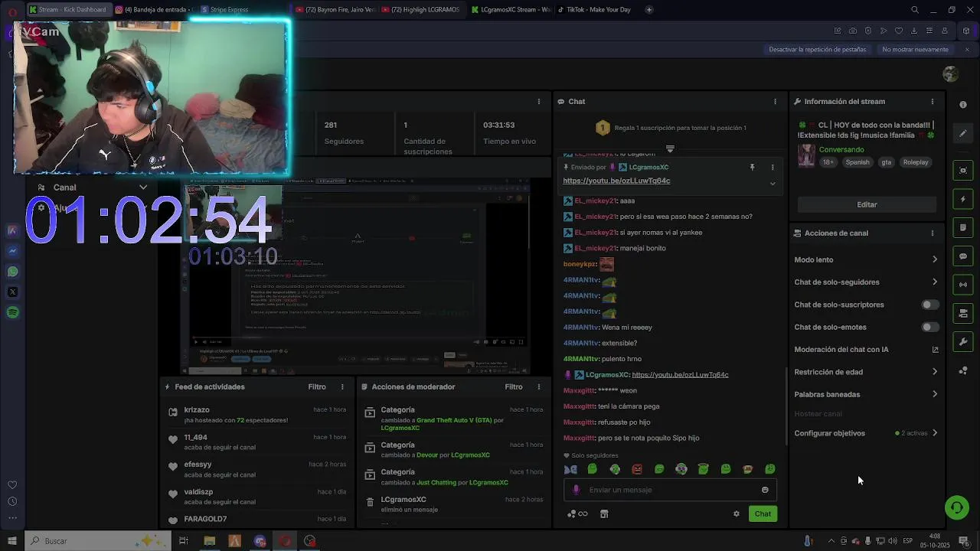Open the stream preview icon in right rail
Viewport: 980px width, 551px height.
(963, 170)
